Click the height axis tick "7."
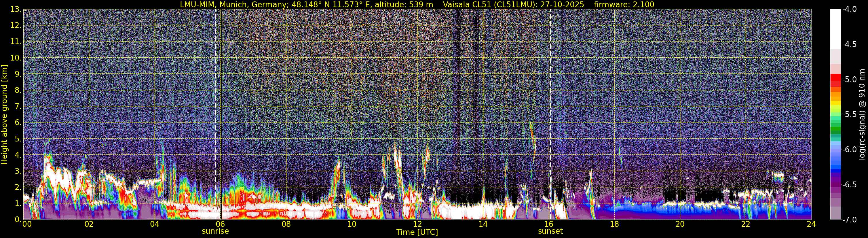 [x=18, y=107]
